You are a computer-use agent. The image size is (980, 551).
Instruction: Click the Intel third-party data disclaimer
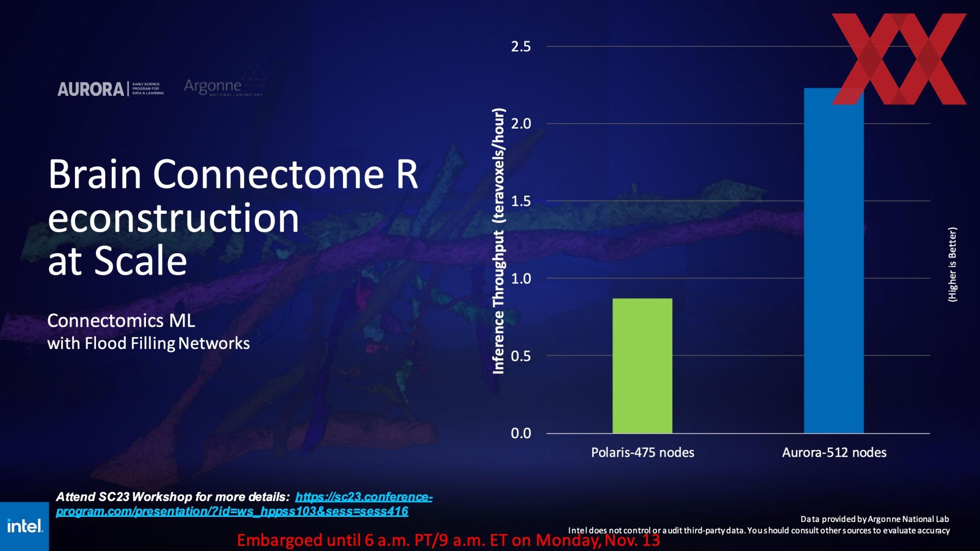759,531
